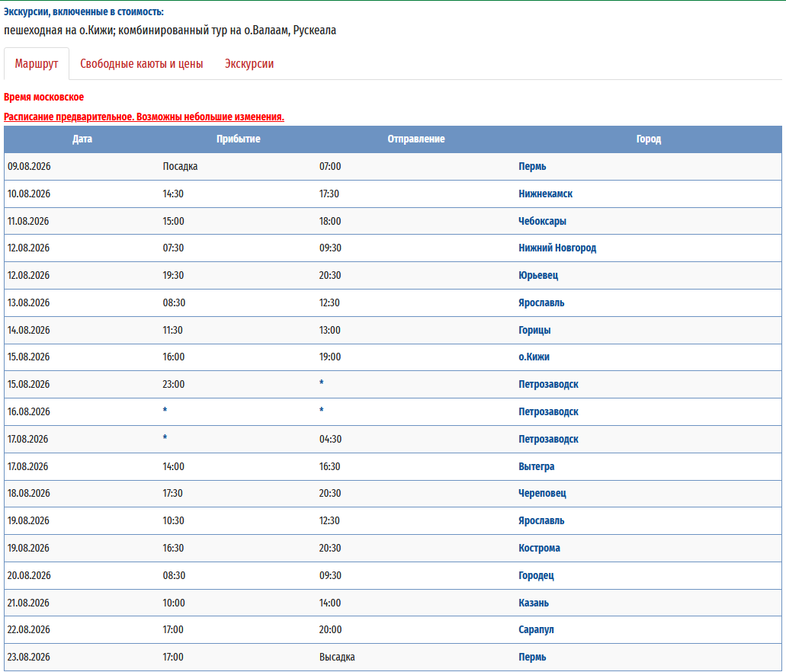Click the Чебоксары city link

click(542, 221)
